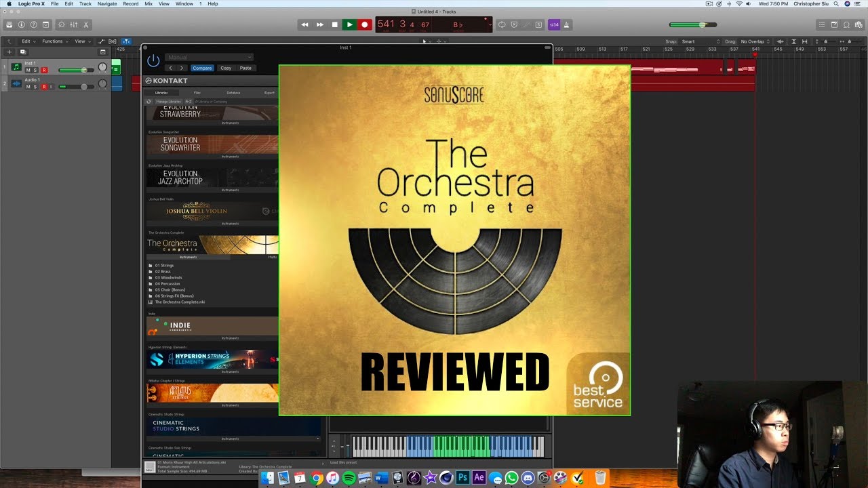The height and width of the screenshot is (488, 868).
Task: Open the Inspector info icon
Action: (22, 24)
